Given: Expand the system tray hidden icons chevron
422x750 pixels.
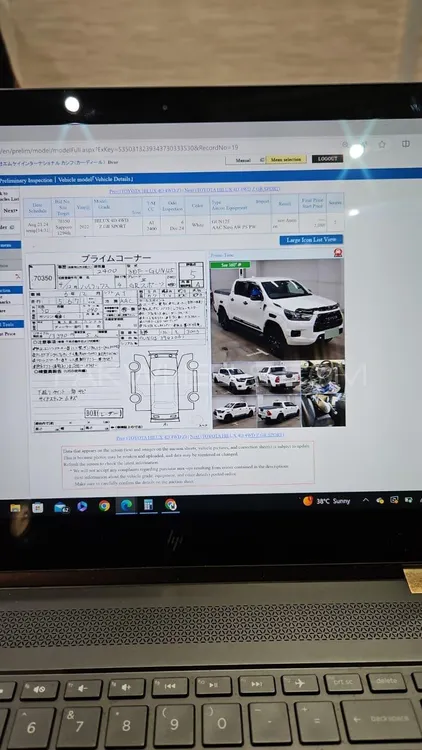Looking at the screenshot, I should (366, 500).
